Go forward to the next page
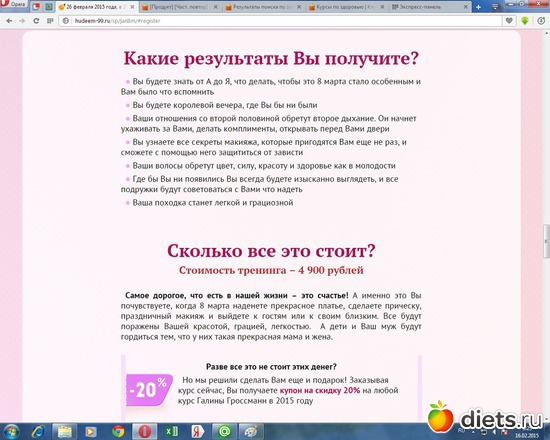 22,21
